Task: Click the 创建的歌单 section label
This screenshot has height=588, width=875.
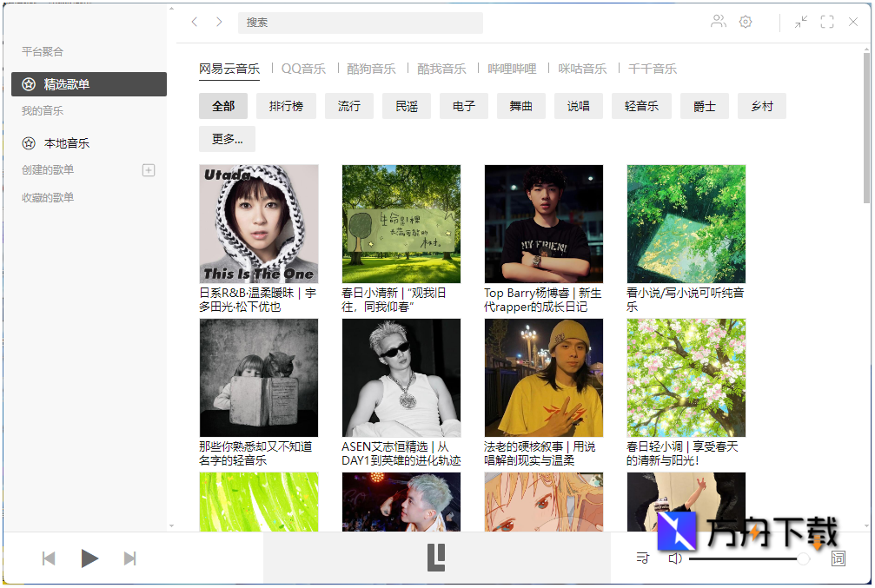Action: tap(48, 170)
